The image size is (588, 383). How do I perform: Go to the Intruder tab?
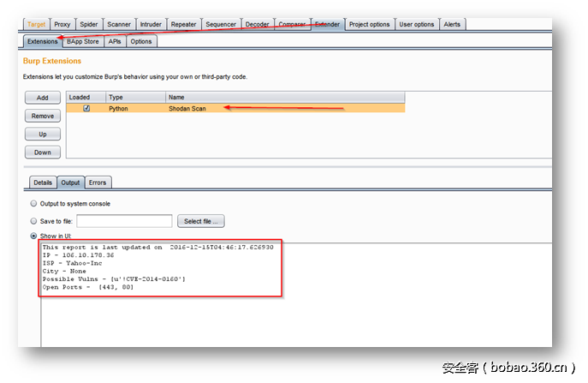click(x=150, y=24)
